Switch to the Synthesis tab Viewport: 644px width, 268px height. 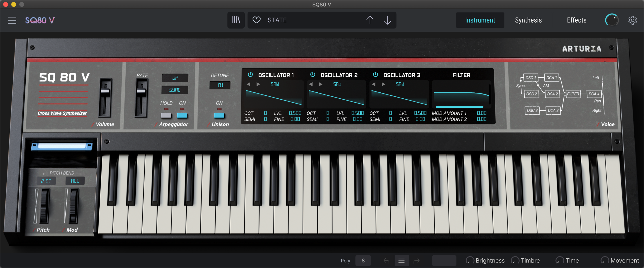(x=528, y=20)
